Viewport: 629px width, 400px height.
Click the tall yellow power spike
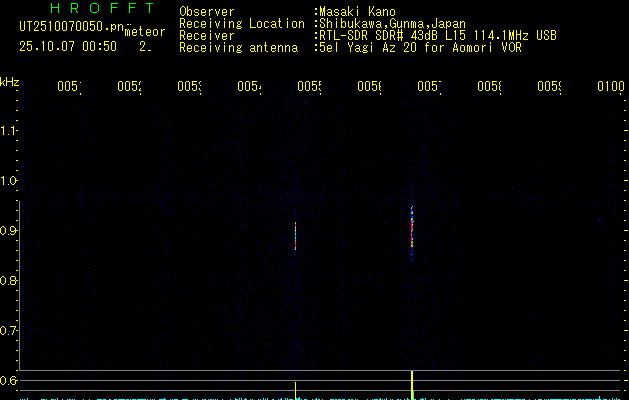[412, 385]
